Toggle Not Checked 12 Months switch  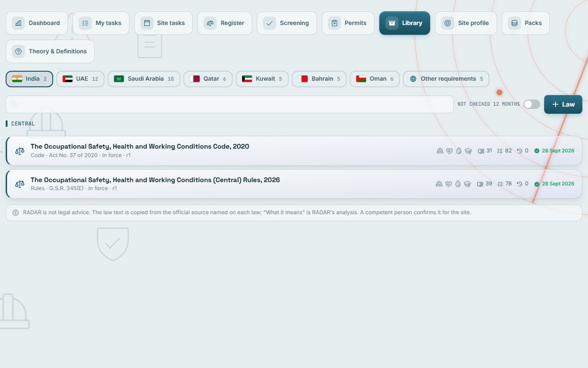click(x=532, y=104)
